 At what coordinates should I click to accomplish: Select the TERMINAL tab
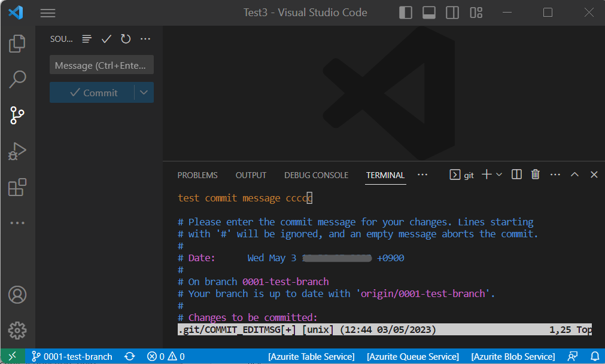(385, 175)
